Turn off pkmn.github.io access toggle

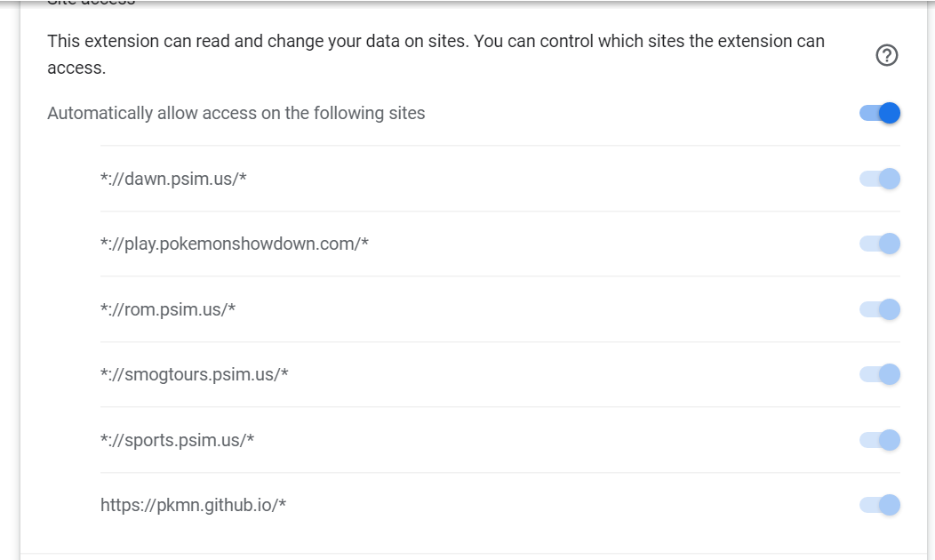coord(880,505)
